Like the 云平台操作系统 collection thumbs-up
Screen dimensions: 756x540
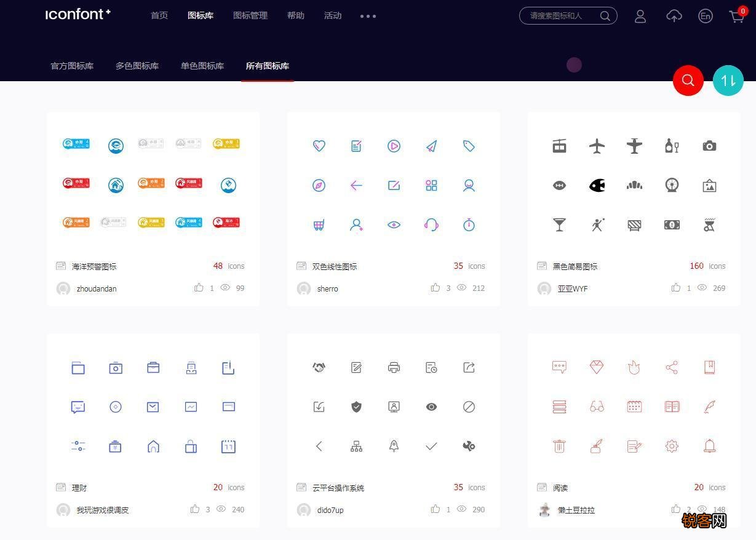[436, 509]
